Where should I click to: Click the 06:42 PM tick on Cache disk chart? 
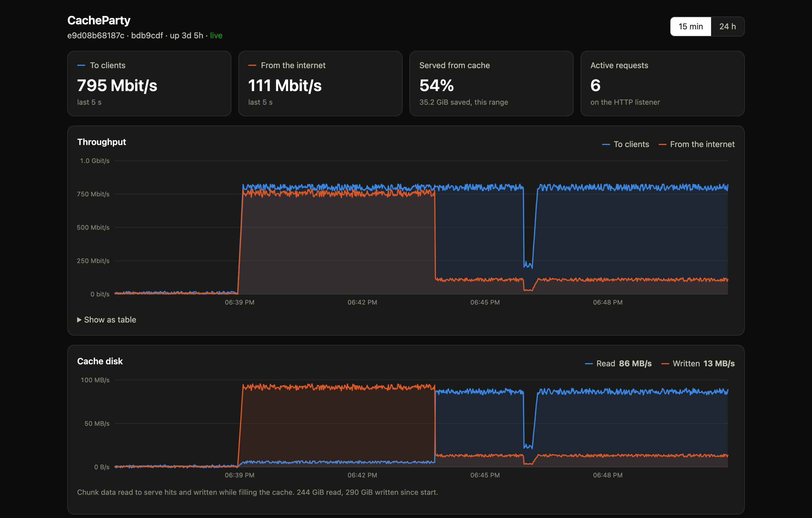(362, 475)
